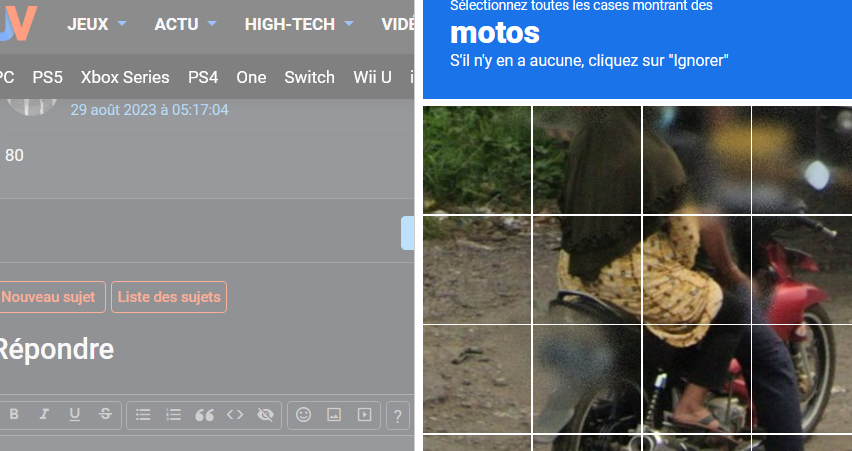Insert a bulleted list
Image resolution: width=852 pixels, height=451 pixels.
[x=143, y=415]
